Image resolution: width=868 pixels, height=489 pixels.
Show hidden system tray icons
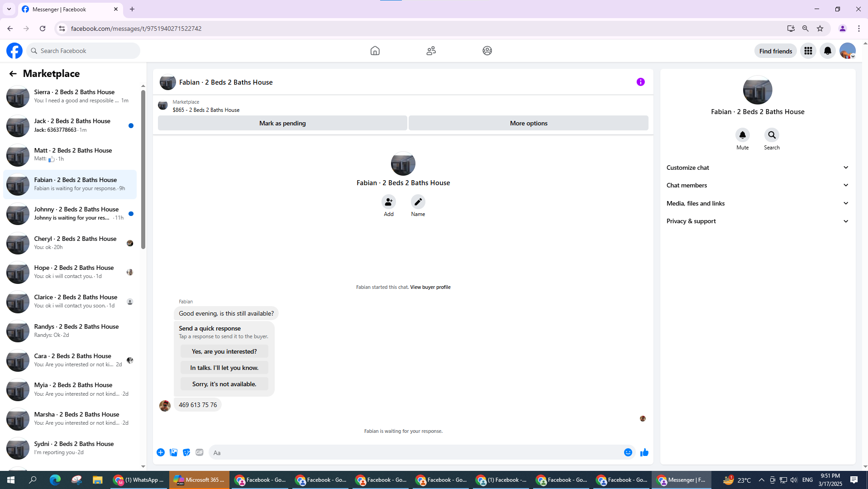[761, 480]
